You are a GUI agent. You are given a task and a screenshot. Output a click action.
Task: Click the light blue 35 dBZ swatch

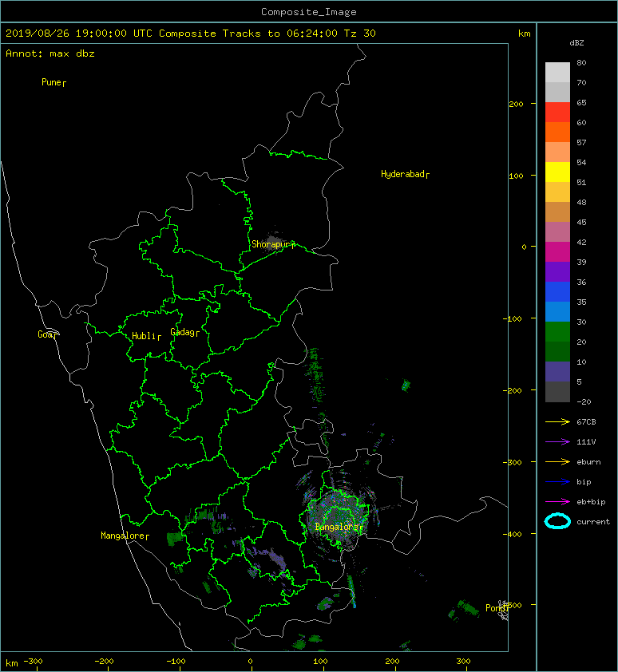[557, 311]
